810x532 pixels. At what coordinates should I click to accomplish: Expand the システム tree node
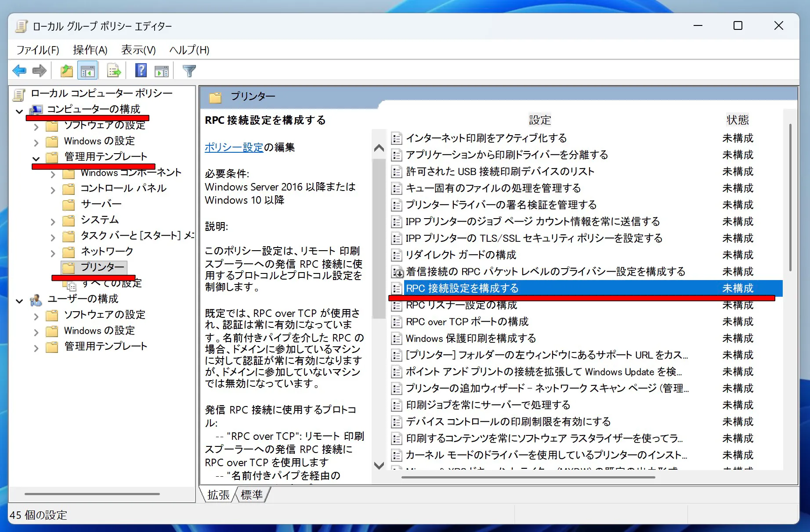[53, 222]
